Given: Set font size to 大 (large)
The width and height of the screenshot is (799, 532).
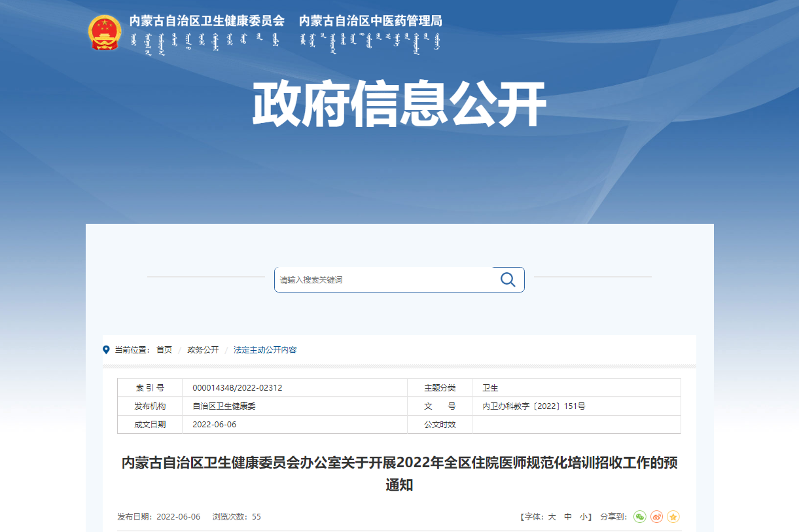Looking at the screenshot, I should click(x=552, y=517).
